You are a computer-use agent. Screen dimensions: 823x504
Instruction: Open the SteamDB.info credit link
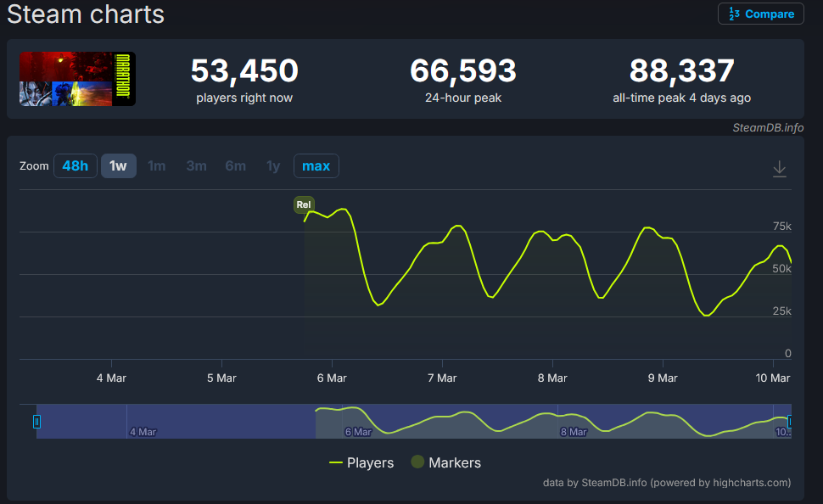pyautogui.click(x=768, y=127)
